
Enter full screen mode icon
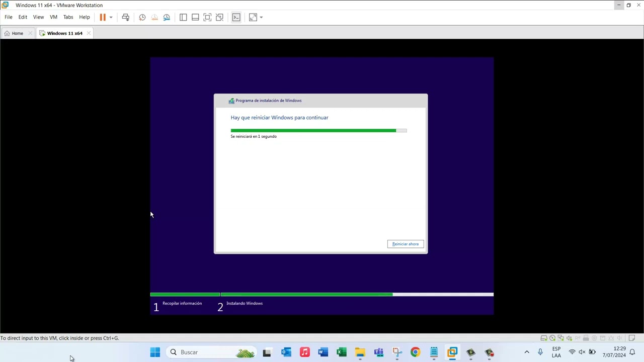[207, 17]
